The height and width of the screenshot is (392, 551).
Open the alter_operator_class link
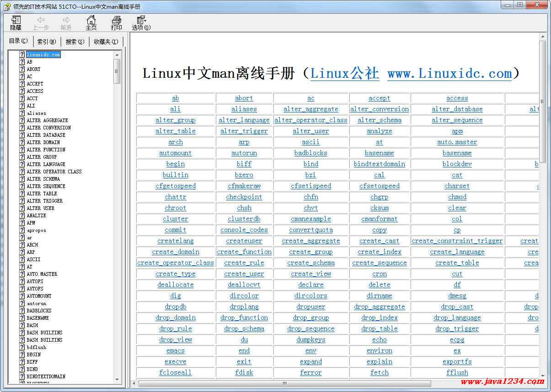pos(311,120)
